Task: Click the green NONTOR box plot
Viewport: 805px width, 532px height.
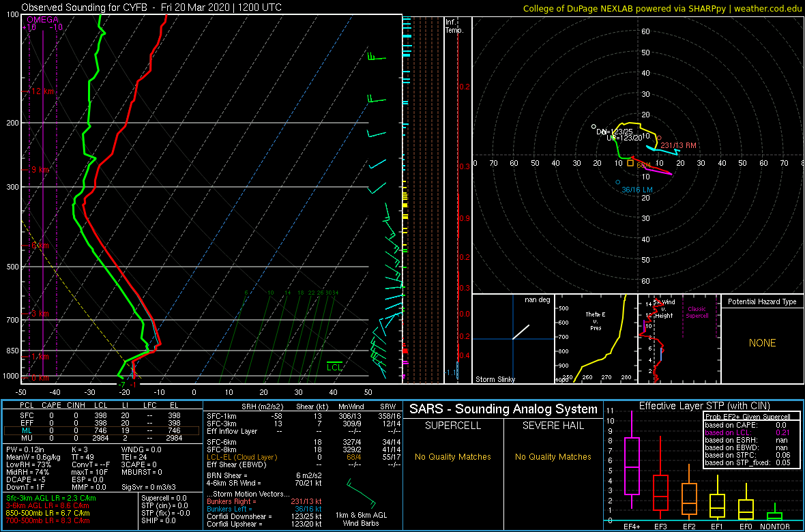Action: tap(775, 511)
